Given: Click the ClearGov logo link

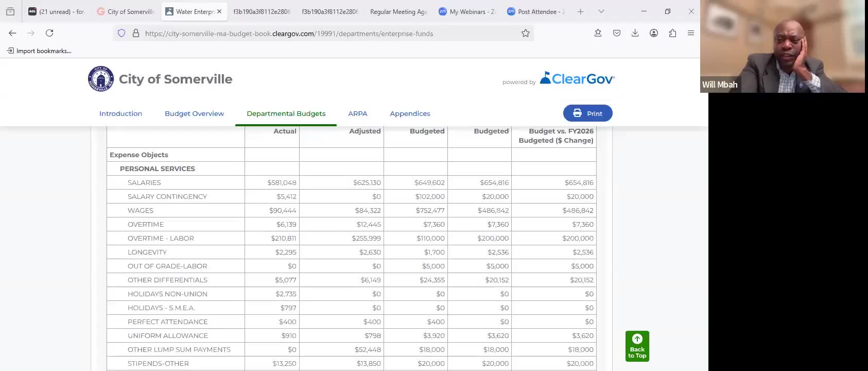Looking at the screenshot, I should [x=577, y=78].
